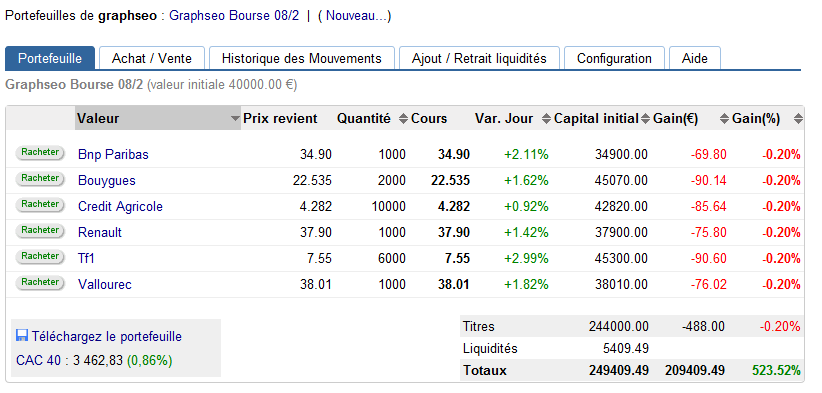Screen dimensions: 822x393
Task: Sort by the Gain(€) column arrows
Action: tap(724, 119)
